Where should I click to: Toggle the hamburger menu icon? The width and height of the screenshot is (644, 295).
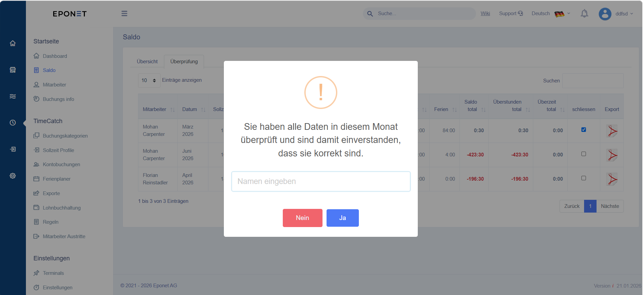pyautogui.click(x=124, y=13)
